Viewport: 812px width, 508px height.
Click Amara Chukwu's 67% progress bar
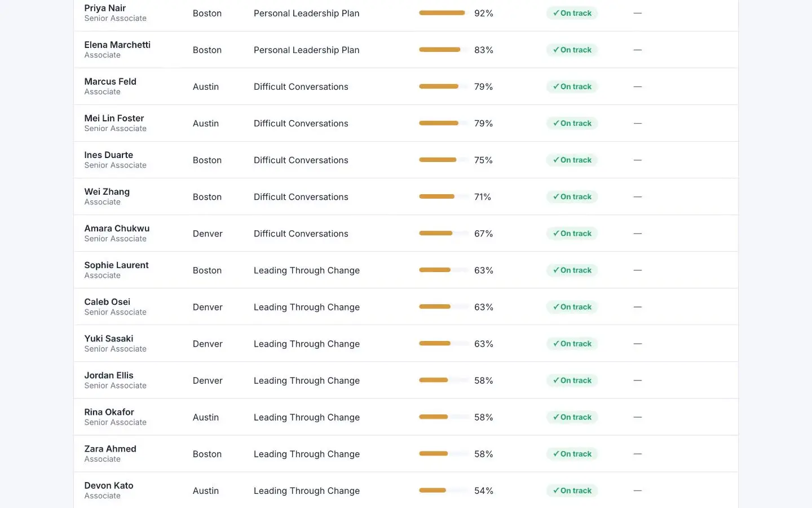tap(444, 233)
